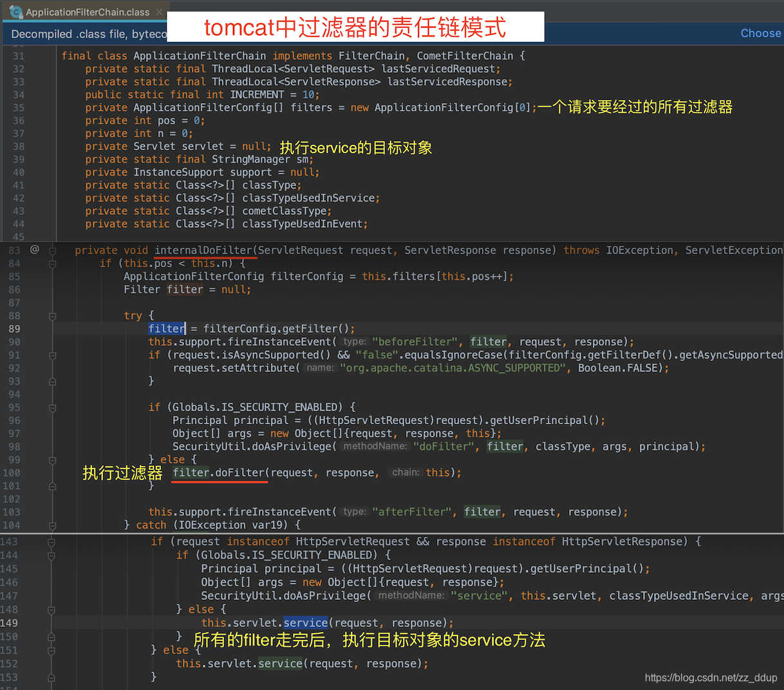Click 'classTypeUsedInEvent' field on line 44
The height and width of the screenshot is (690, 784).
303,223
